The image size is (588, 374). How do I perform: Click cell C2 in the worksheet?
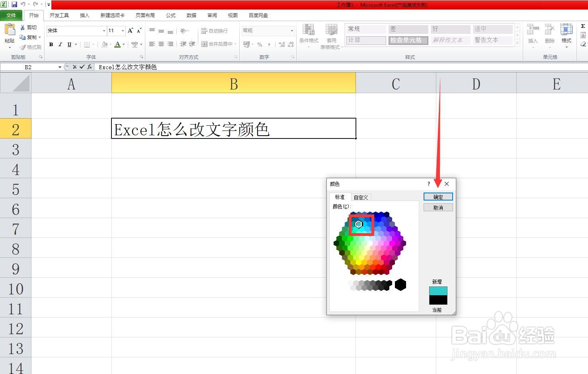click(395, 129)
